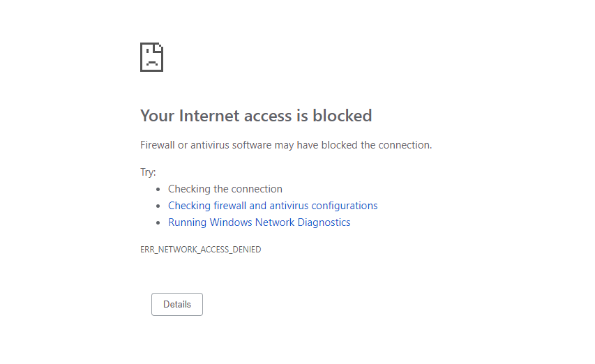The height and width of the screenshot is (364, 595).
Task: Click the bullet beside the firewall configurations link
Action: (x=158, y=206)
